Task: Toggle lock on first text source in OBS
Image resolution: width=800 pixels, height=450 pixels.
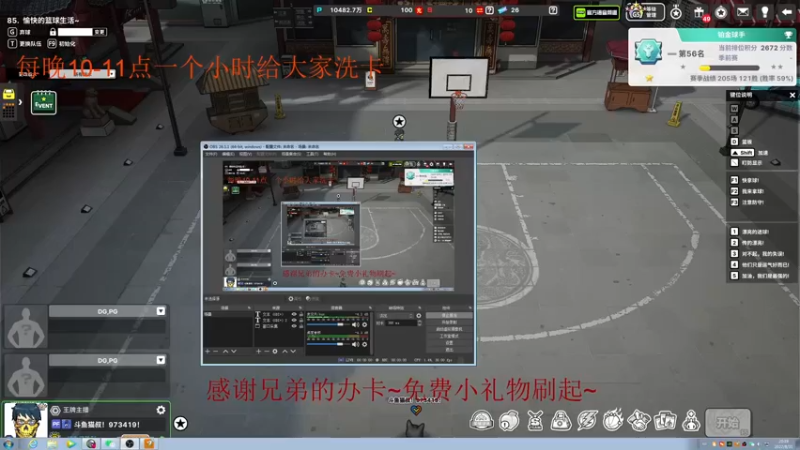Action: tap(302, 314)
